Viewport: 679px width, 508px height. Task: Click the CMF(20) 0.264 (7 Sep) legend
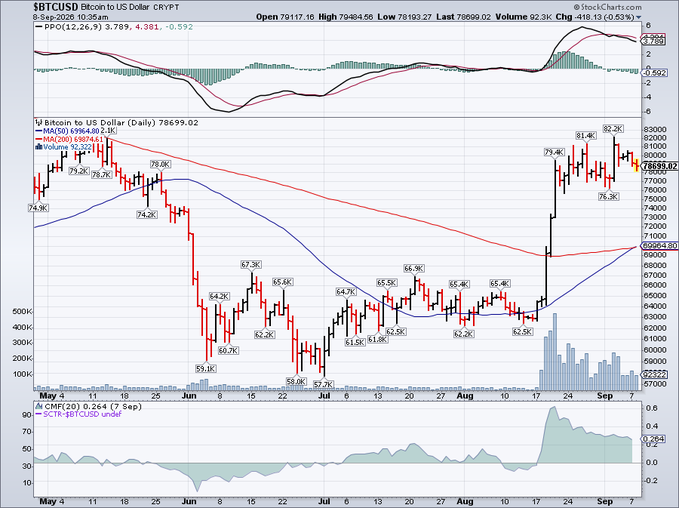[x=93, y=407]
